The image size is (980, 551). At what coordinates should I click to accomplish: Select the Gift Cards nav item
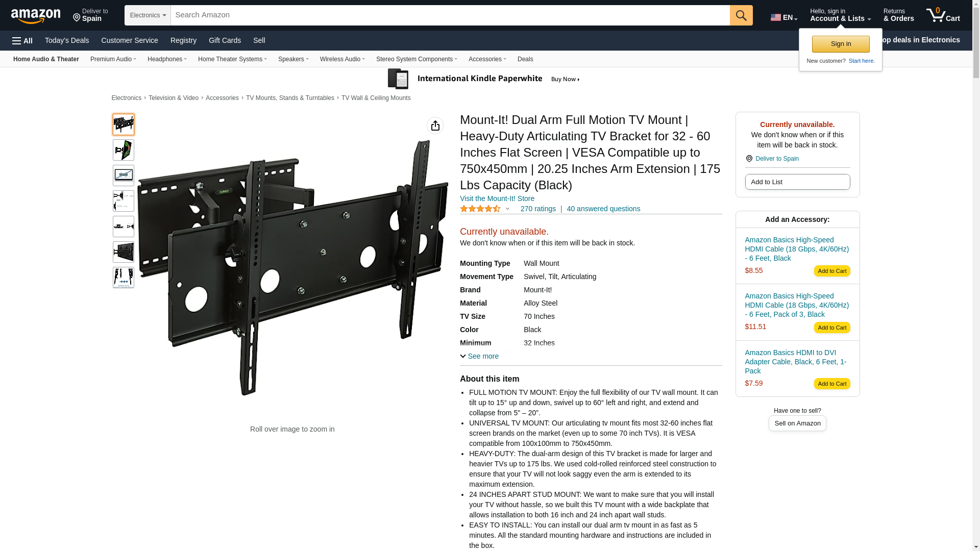[x=225, y=40]
